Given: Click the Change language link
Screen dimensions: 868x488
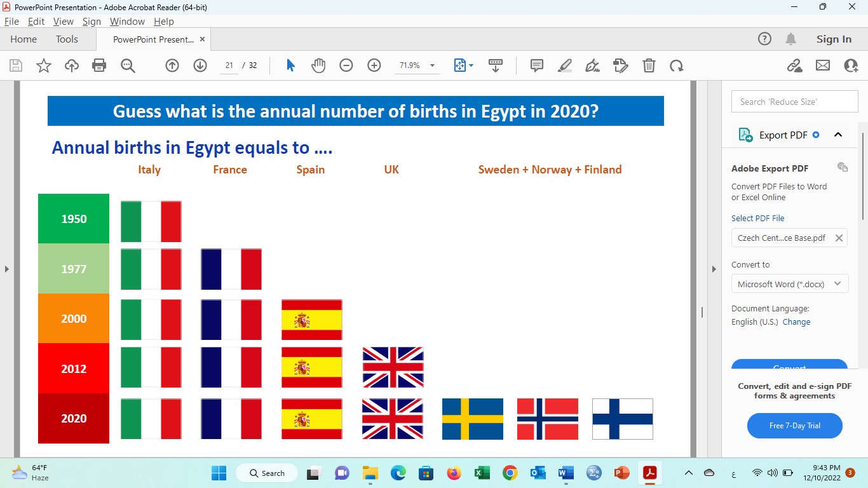Looking at the screenshot, I should click(796, 322).
